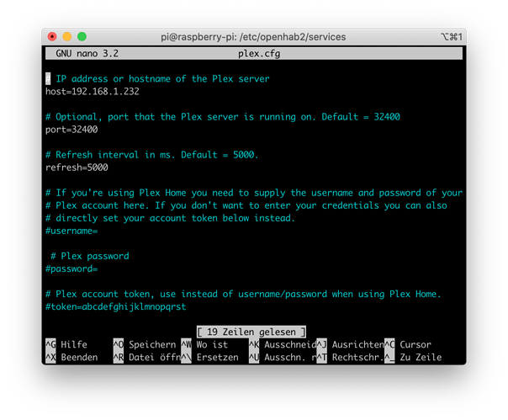Viewport: 508px width, 420px height.
Task: Click the ^U Ausschn. r shortcut
Action: click(283, 357)
